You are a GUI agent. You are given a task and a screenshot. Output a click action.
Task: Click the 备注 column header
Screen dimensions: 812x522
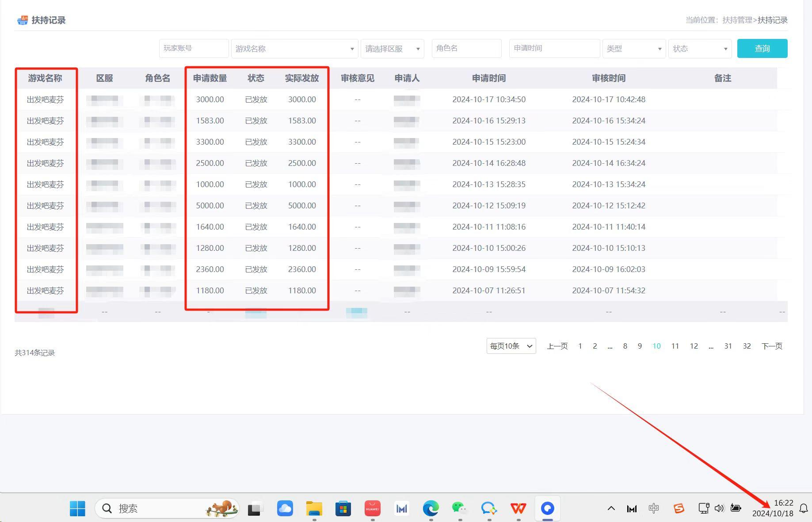[723, 78]
